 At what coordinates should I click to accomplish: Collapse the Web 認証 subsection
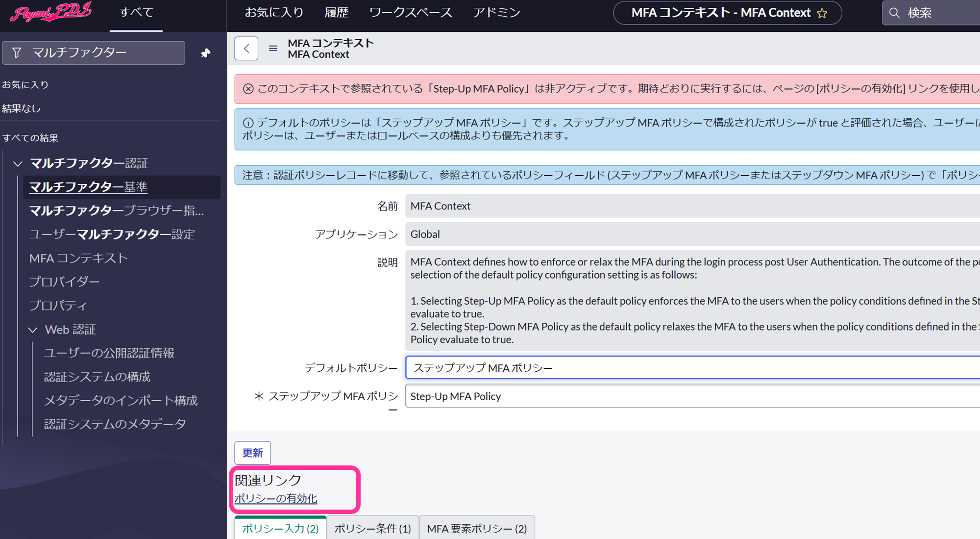(x=33, y=330)
